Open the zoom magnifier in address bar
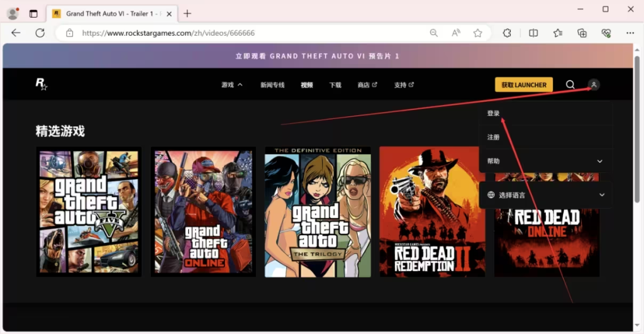Screen dimensions: 644x334 433,33
